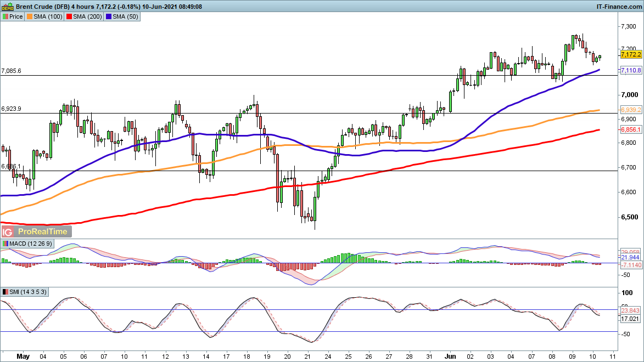Click the IT-Finance.com link
644x362 pixels.
tap(619, 6)
